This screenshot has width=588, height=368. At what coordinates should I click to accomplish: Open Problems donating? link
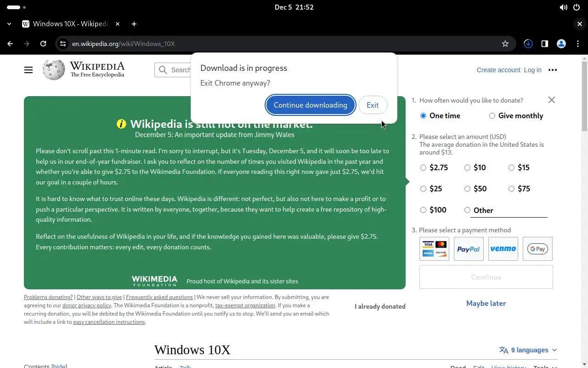tap(48, 297)
